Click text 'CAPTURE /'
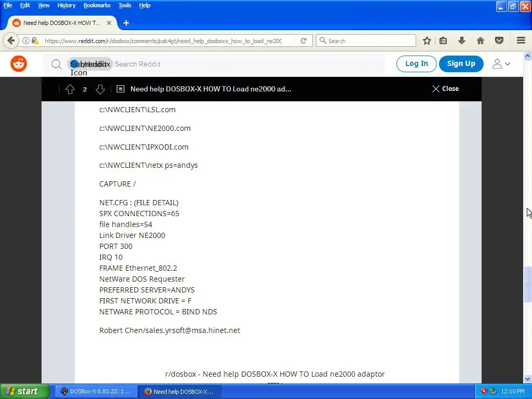The image size is (532, 399). [x=117, y=184]
